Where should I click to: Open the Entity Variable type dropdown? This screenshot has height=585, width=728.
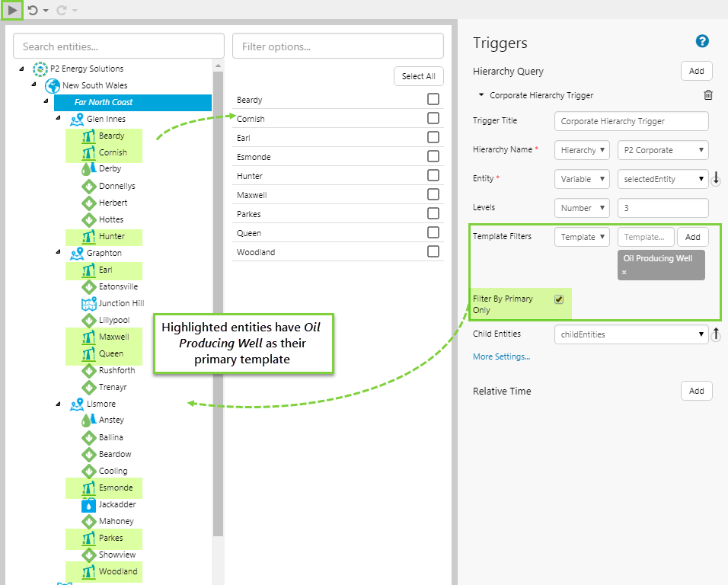coord(582,179)
